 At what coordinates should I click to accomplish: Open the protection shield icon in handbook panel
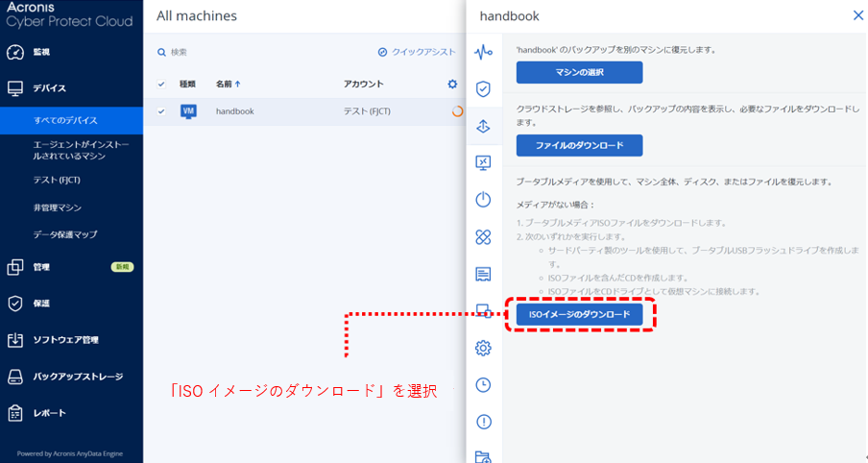pos(483,89)
